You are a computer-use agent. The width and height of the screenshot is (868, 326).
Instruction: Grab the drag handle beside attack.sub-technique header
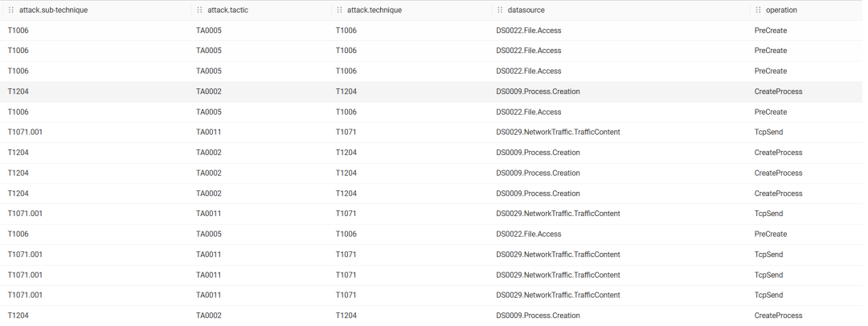11,10
